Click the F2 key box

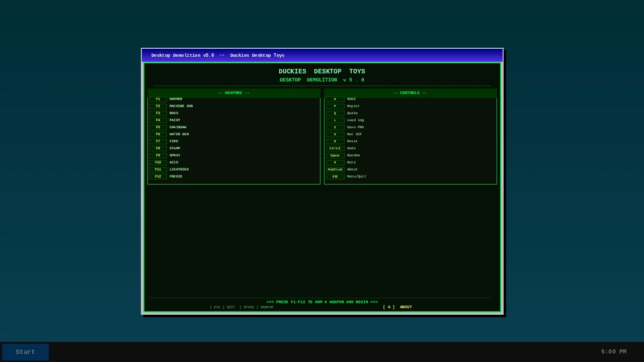158,106
